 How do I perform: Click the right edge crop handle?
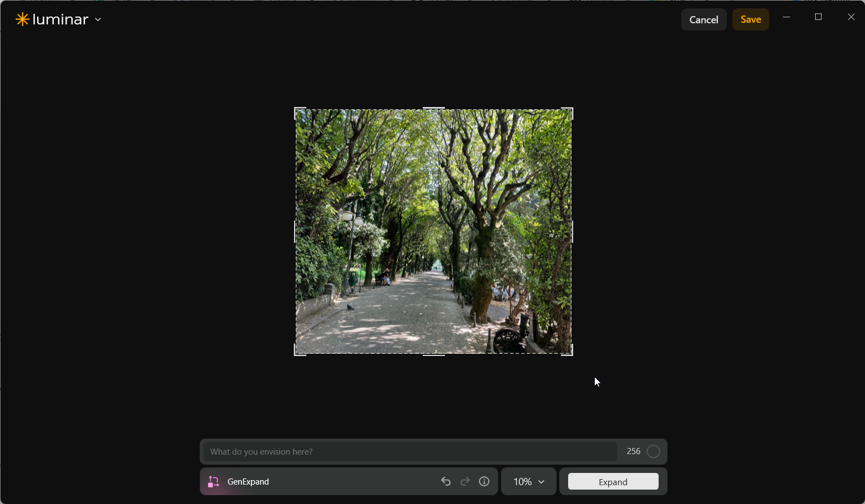coord(572,231)
